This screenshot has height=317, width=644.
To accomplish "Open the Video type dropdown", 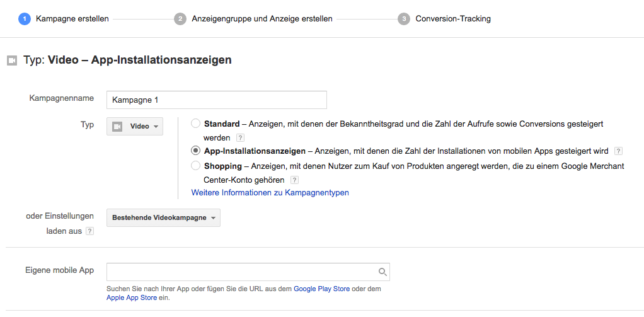I will coord(135,127).
